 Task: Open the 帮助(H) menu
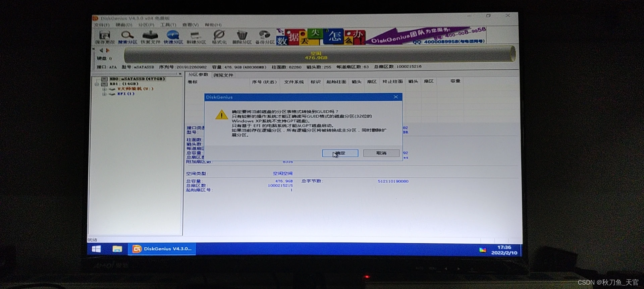[213, 25]
